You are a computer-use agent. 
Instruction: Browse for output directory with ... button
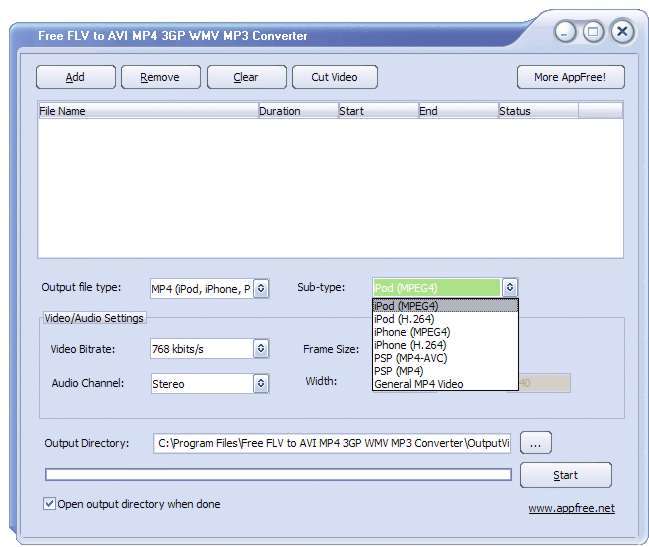pyautogui.click(x=535, y=443)
